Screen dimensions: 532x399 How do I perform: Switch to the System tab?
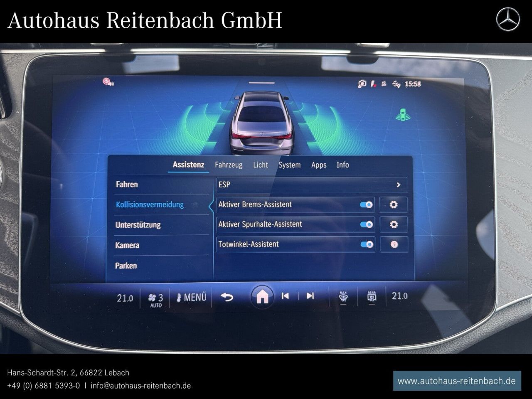point(289,165)
